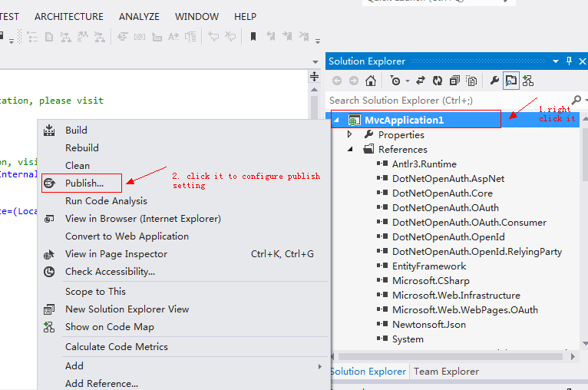The width and height of the screenshot is (588, 390).
Task: Toggle Preview Selected Items button
Action: pyautogui.click(x=511, y=81)
